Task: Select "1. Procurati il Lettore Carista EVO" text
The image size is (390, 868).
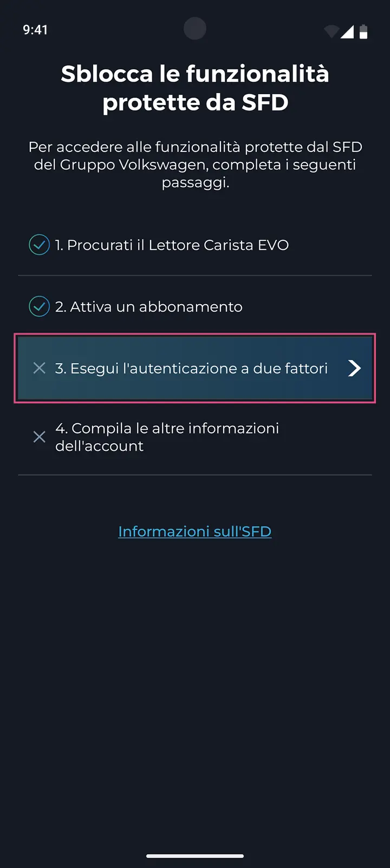Action: (172, 245)
